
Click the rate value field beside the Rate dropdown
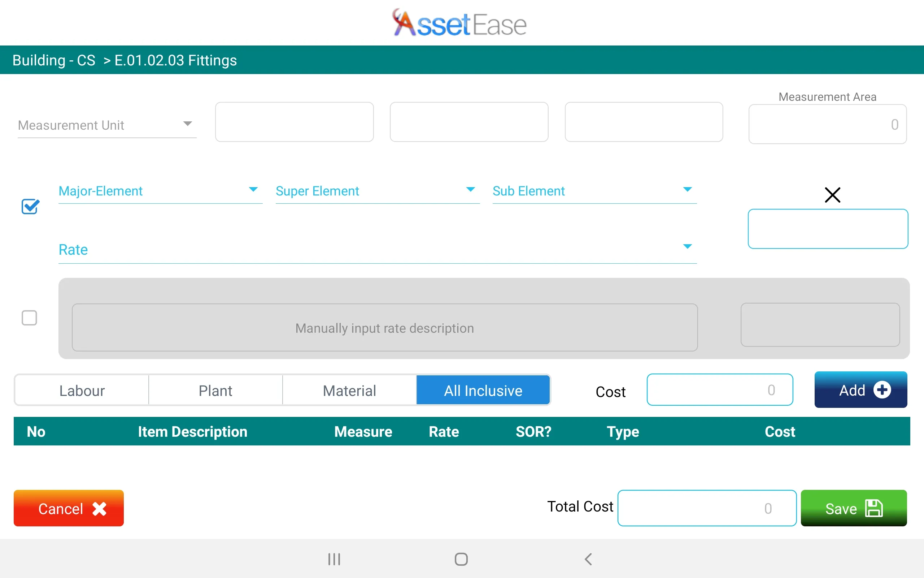coord(828,229)
